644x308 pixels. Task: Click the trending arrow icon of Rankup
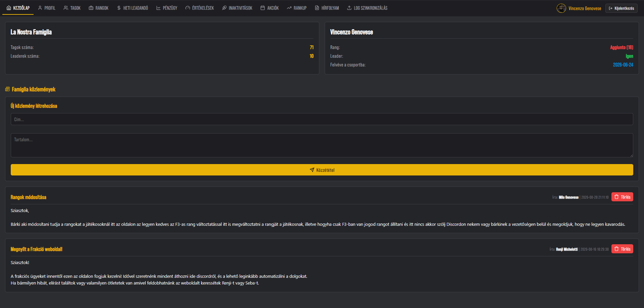(x=289, y=8)
